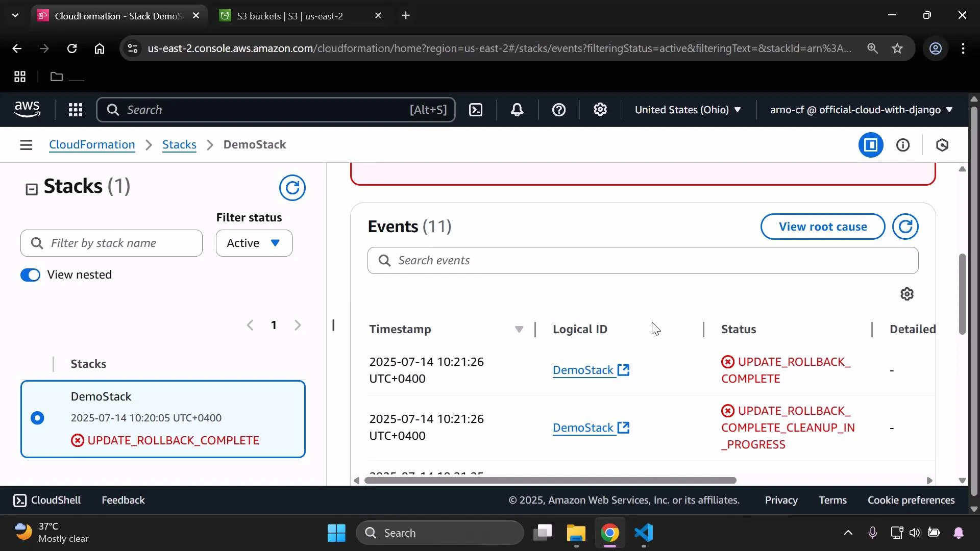Image resolution: width=980 pixels, height=551 pixels.
Task: Open the AWS services waffle menu
Action: [x=75, y=109]
